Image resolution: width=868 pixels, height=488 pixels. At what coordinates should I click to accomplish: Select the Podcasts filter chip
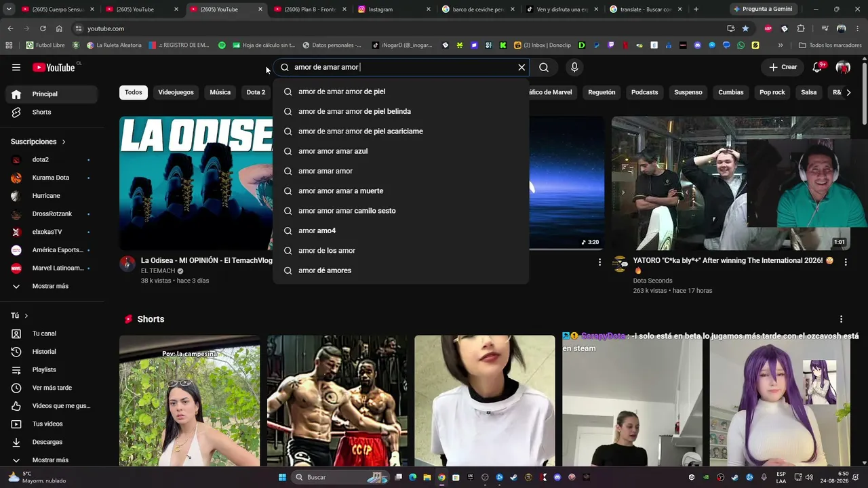644,92
